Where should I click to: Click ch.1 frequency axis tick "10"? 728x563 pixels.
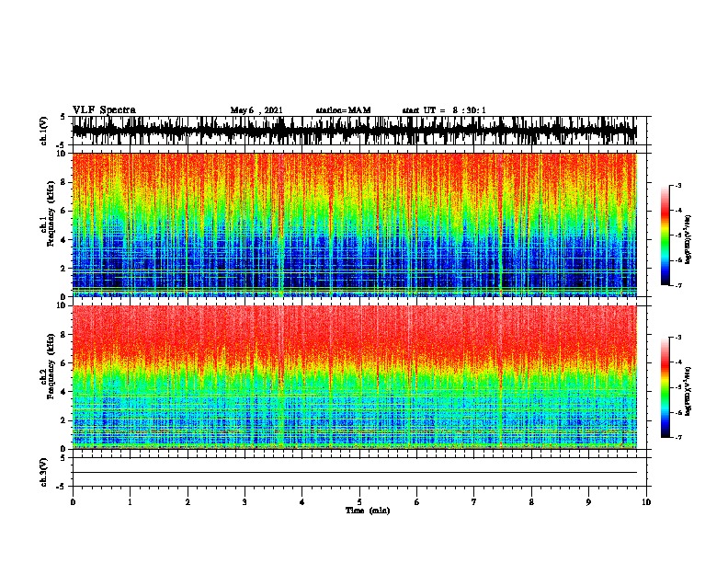(62, 154)
